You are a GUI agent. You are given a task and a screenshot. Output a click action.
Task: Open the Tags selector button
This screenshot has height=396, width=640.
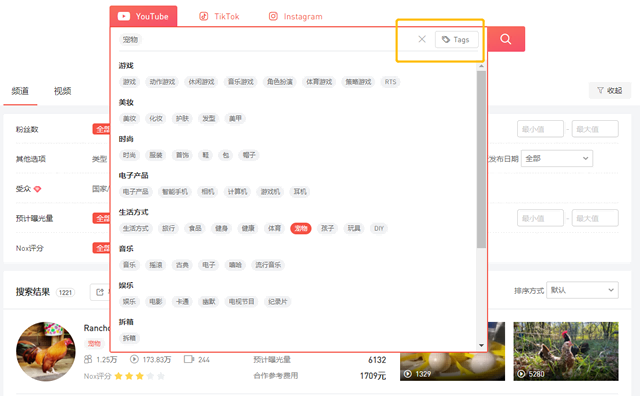click(x=456, y=40)
